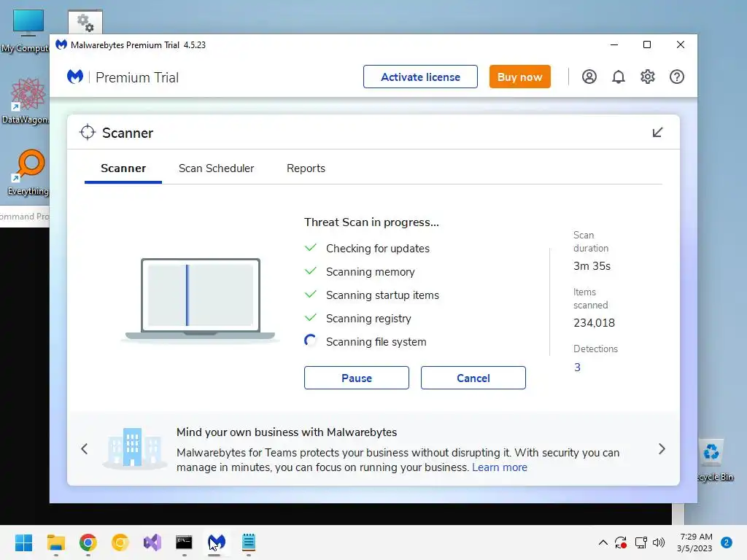Switch to the Scanner tab

click(x=123, y=168)
